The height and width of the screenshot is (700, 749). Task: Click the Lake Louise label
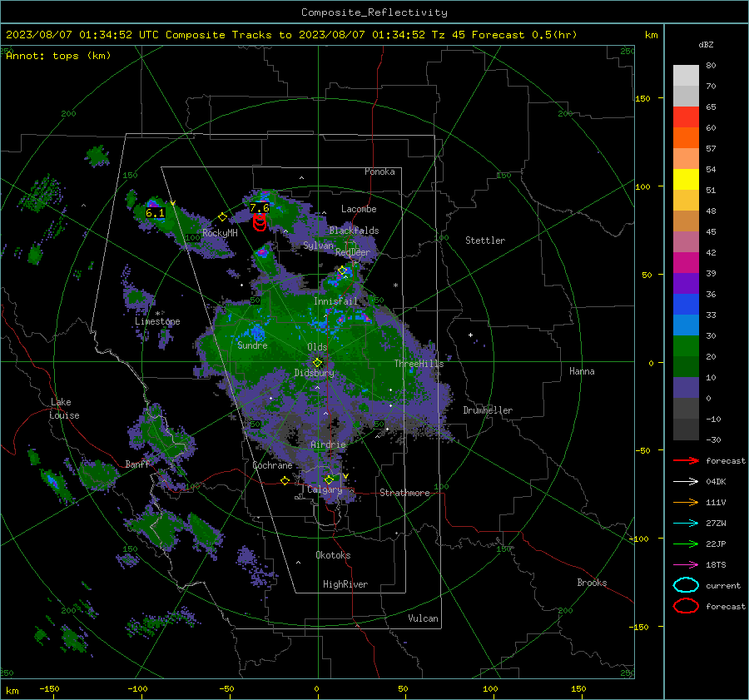(x=65, y=409)
